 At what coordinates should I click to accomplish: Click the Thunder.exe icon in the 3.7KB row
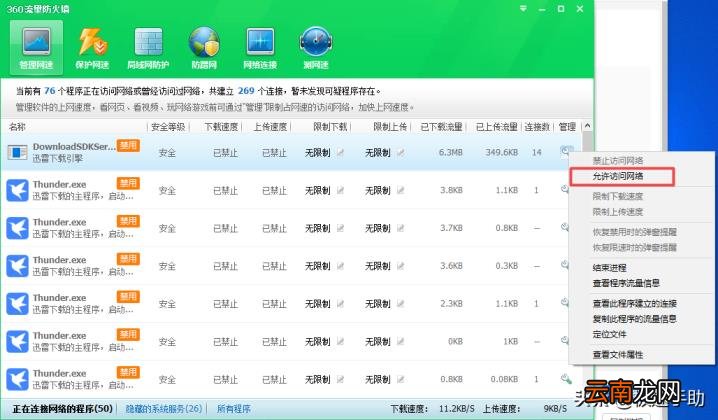point(17,228)
